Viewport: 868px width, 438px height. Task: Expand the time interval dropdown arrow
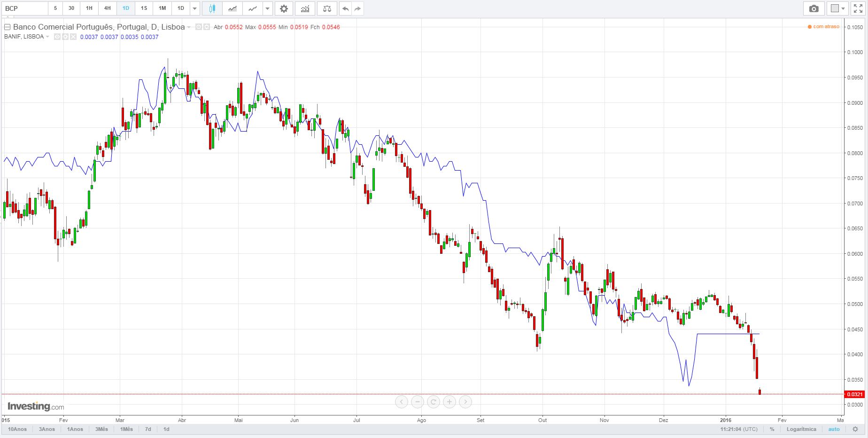[x=195, y=8]
